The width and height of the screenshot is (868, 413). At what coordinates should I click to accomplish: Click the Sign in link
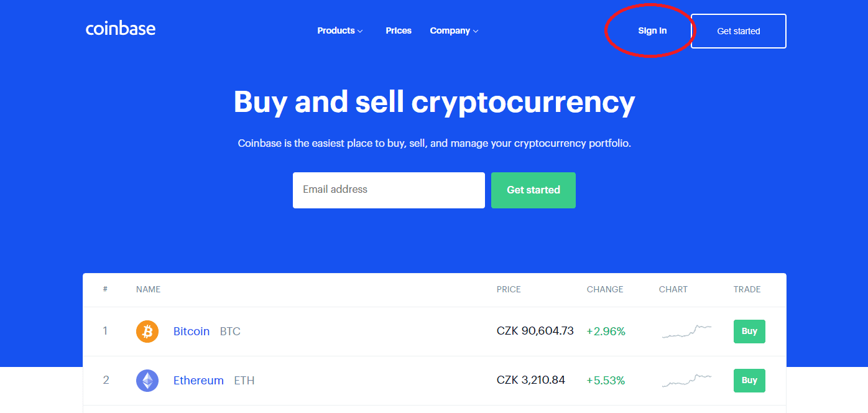click(652, 30)
